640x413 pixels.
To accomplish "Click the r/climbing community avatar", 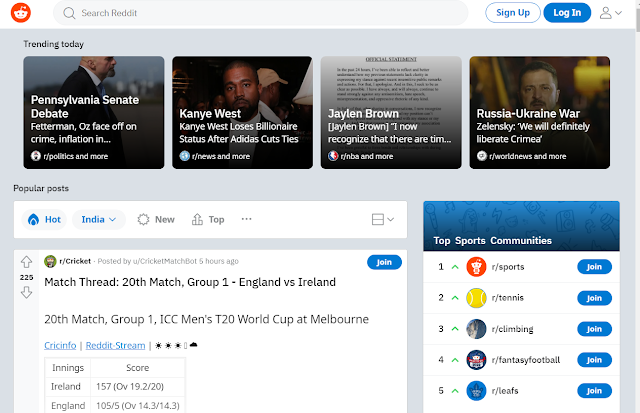I will point(476,329).
